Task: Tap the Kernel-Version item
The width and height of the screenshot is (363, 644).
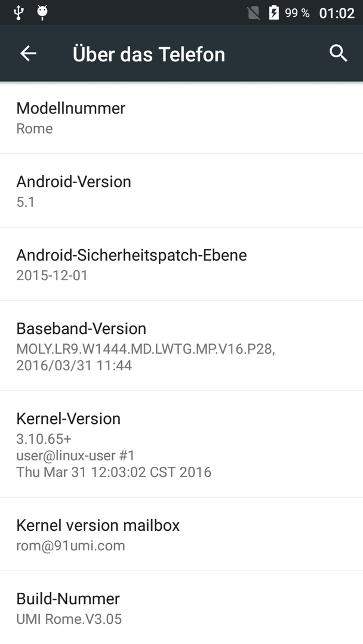Action: coord(181,444)
